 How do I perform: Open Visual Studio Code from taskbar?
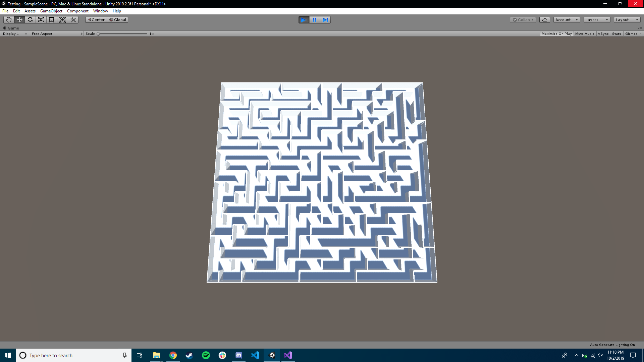click(255, 355)
